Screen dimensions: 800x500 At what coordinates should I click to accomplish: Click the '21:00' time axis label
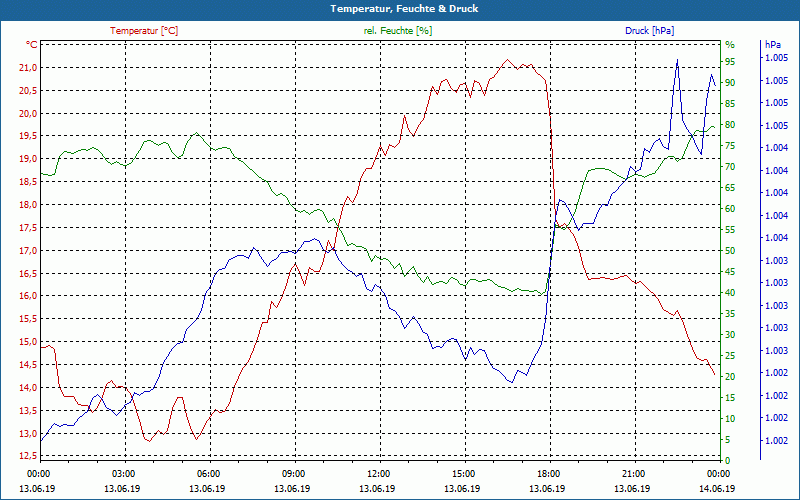point(633,473)
